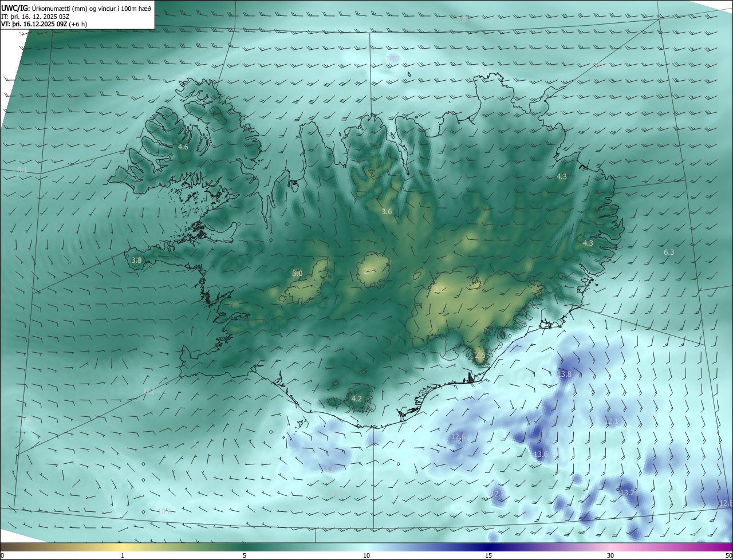
Task: Click the '1' tick on the color scale
Action: [123, 556]
